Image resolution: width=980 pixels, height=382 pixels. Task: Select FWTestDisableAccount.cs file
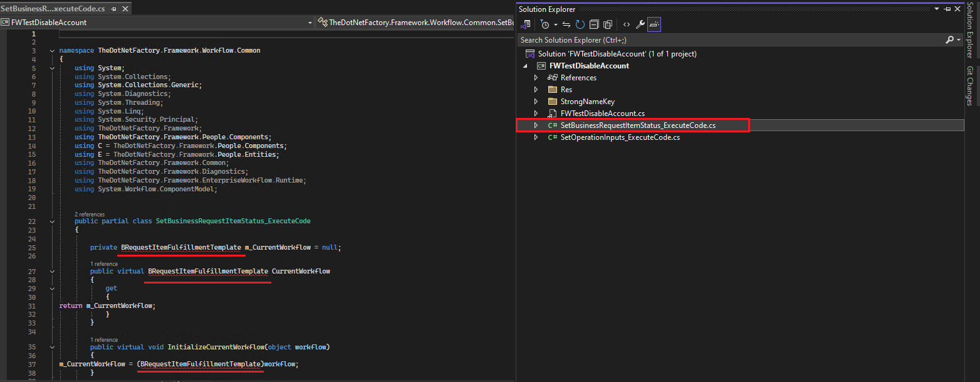coord(602,114)
